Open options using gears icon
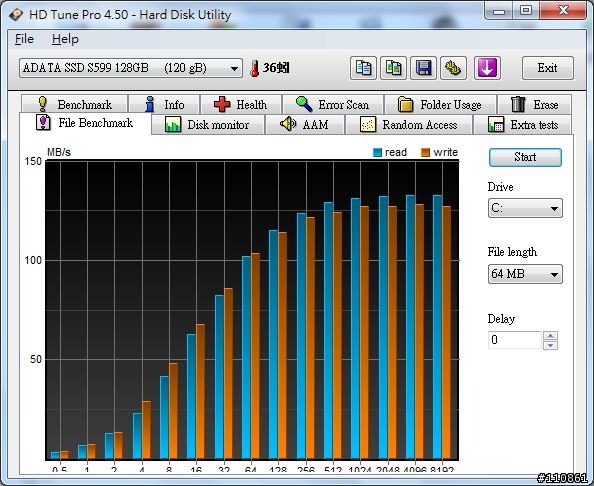Image resolution: width=594 pixels, height=486 pixels. click(453, 68)
